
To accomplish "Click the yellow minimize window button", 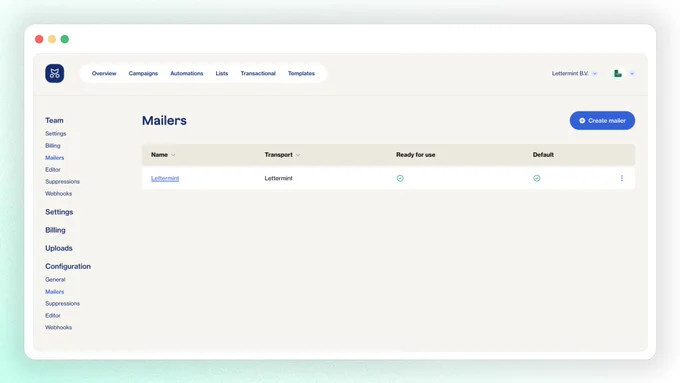I will pyautogui.click(x=52, y=39).
